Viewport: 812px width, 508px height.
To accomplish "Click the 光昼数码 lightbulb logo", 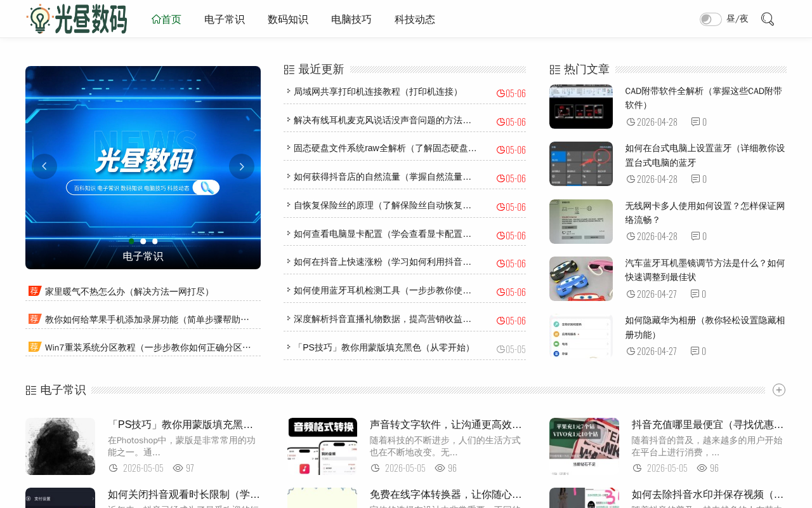I will coord(76,19).
